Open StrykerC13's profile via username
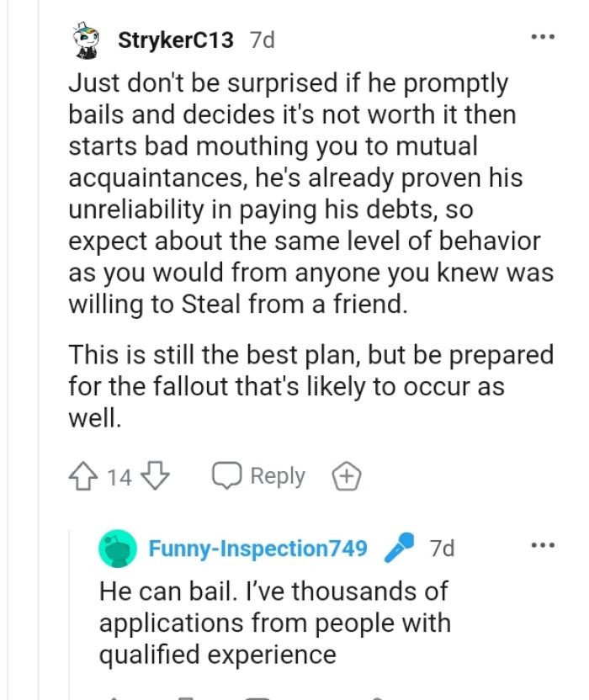Viewport: 589px width, 700px height. 174,37
